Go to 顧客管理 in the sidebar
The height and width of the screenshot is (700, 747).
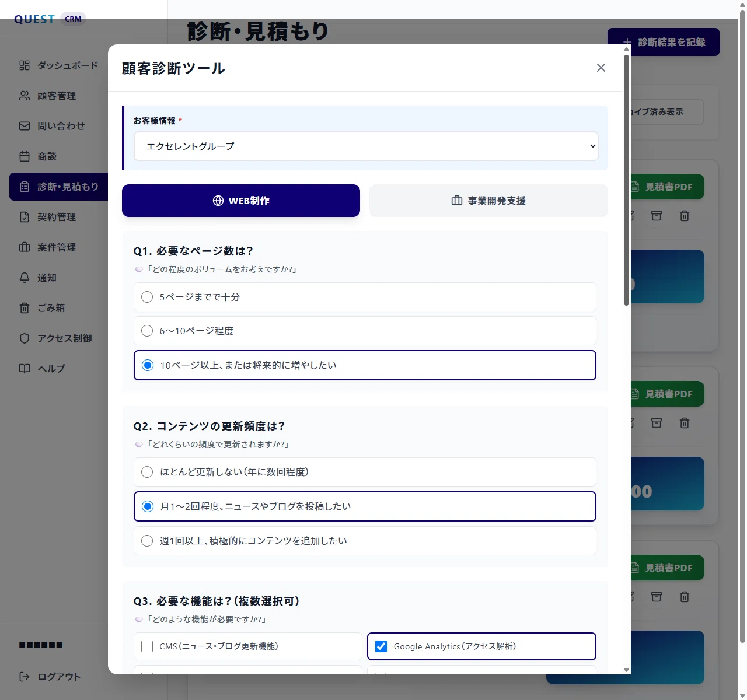point(58,96)
